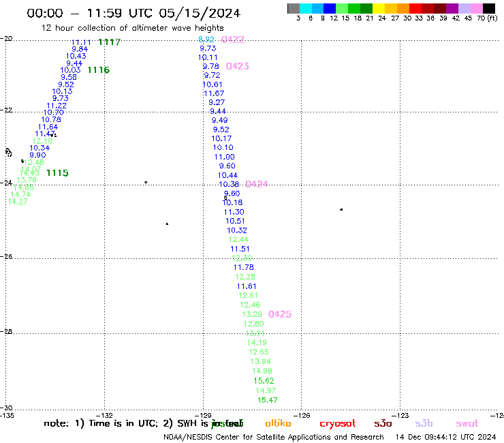Select the reading '13.94'
Viewport: 504px width, 443px height.
pos(261,362)
